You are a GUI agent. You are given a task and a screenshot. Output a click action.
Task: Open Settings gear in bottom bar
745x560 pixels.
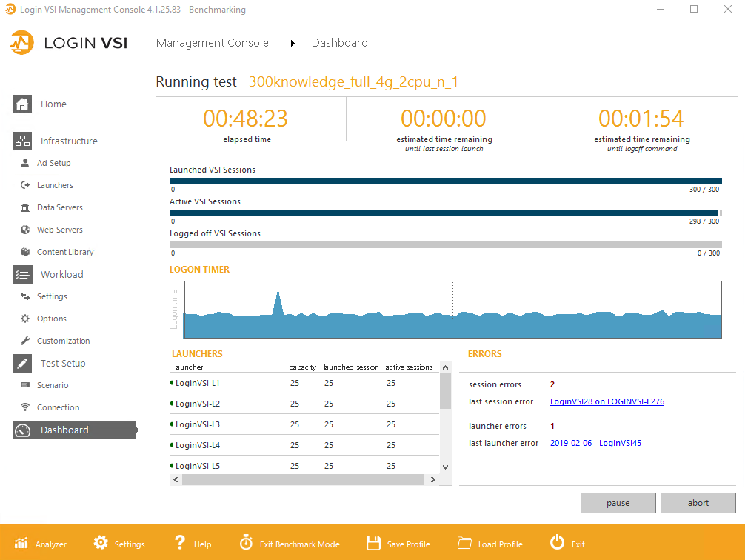point(101,542)
